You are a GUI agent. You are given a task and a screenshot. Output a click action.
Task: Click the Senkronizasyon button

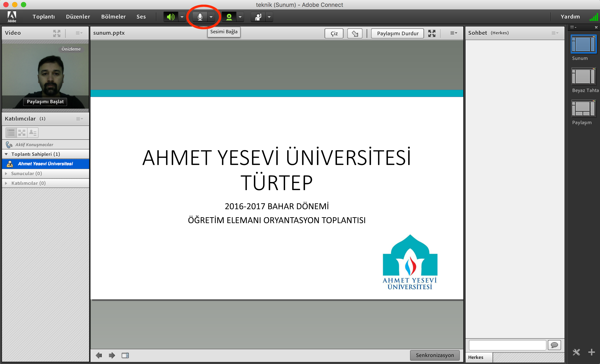point(435,355)
